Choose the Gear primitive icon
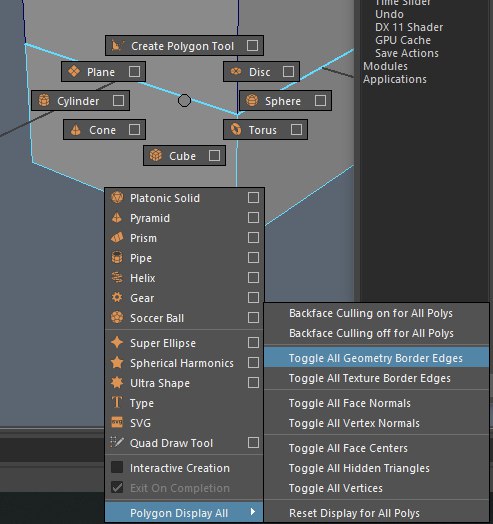Screen dimensions: 493x524 [117, 297]
